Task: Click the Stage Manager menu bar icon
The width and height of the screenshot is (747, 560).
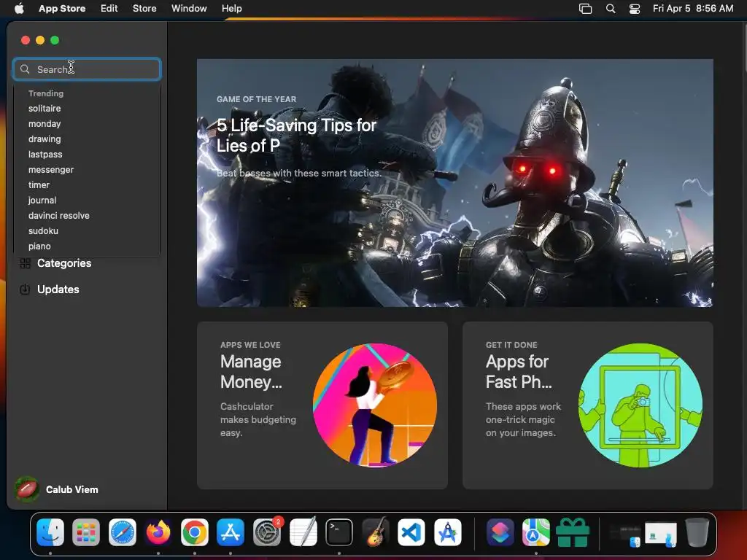Action: 585,9
